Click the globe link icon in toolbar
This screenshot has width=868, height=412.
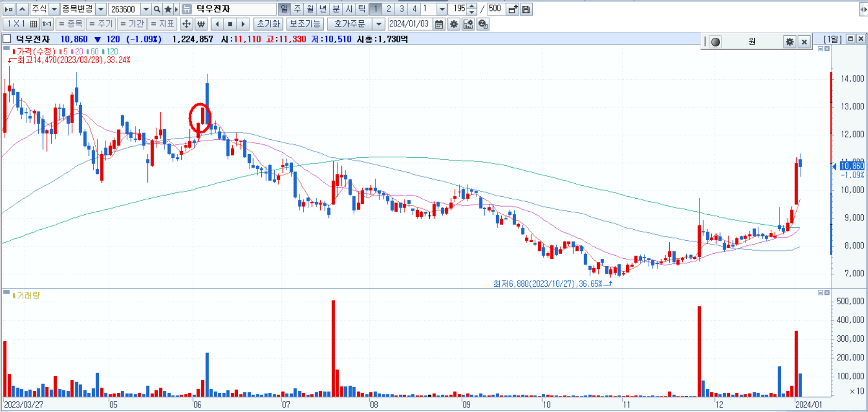483,24
